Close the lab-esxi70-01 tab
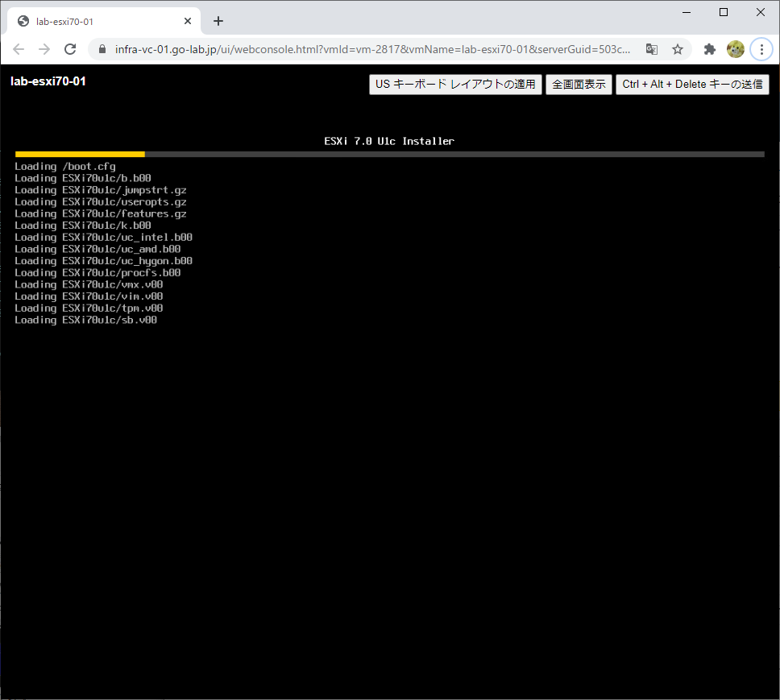This screenshot has width=780, height=700. pos(188,22)
